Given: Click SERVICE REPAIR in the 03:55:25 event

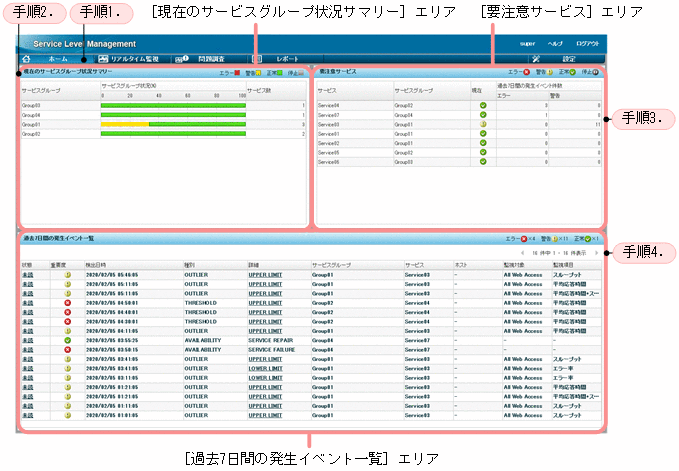Looking at the screenshot, I should click(271, 340).
